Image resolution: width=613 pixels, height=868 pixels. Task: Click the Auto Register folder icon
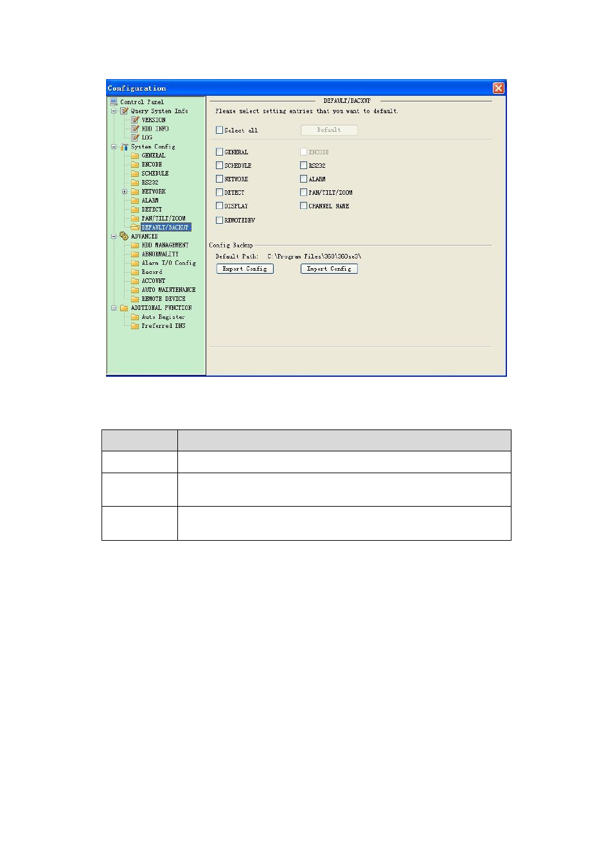point(135,317)
